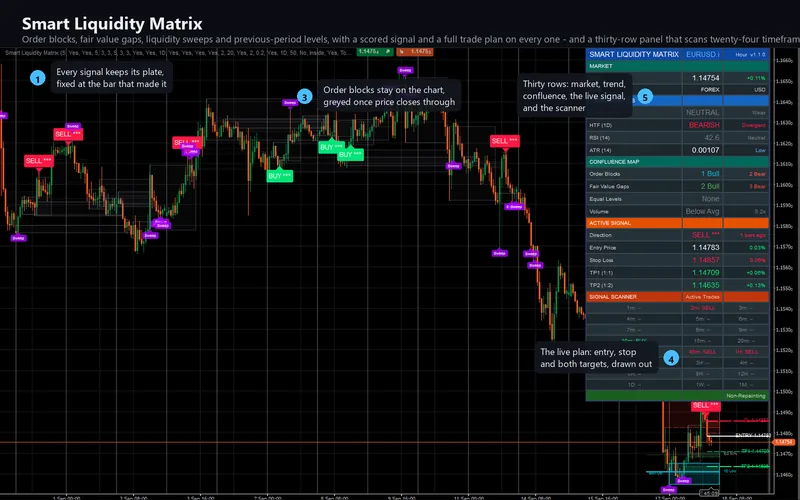Select the 5m scanner cell

(702, 319)
